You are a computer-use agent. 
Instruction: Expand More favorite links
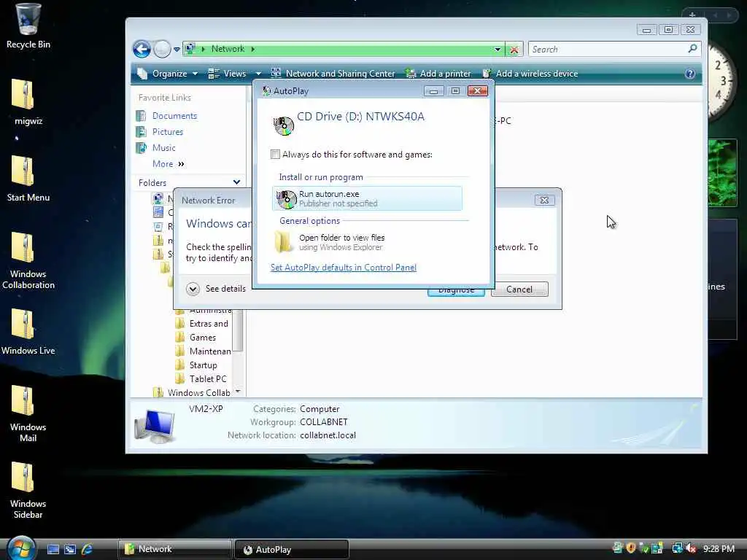[169, 164]
